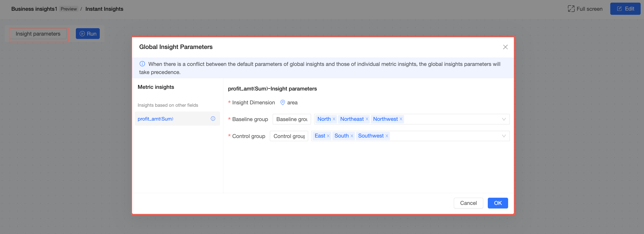Screen dimensions: 644x234
Task: Remove the North tag from Baseline group
Action: (334, 119)
